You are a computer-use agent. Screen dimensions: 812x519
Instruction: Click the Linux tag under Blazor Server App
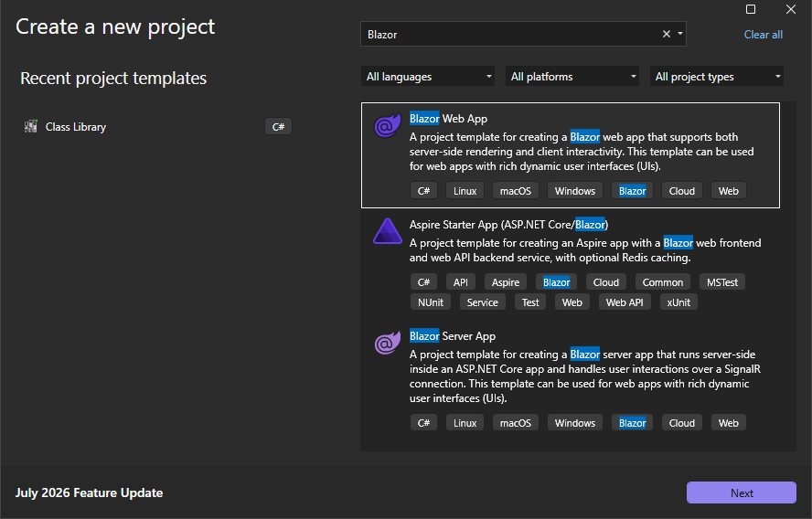[465, 423]
